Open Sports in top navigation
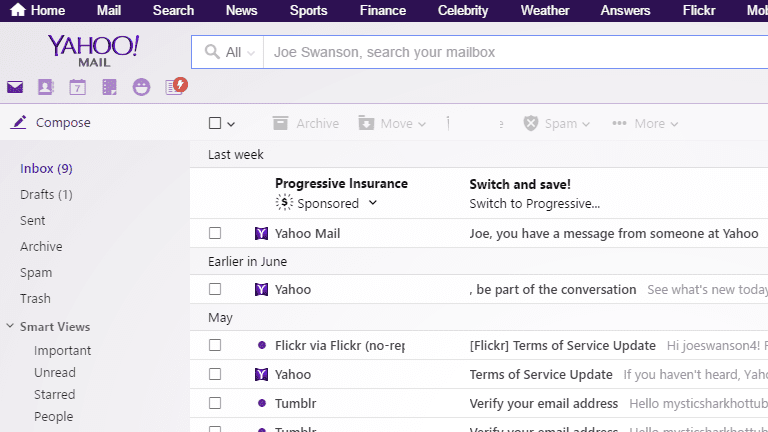This screenshot has height=432, width=768. [309, 10]
